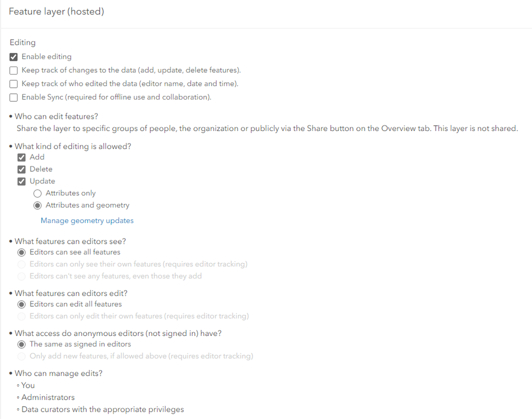Pick Editors can only see their own features
The image size is (532, 419).
(22, 264)
